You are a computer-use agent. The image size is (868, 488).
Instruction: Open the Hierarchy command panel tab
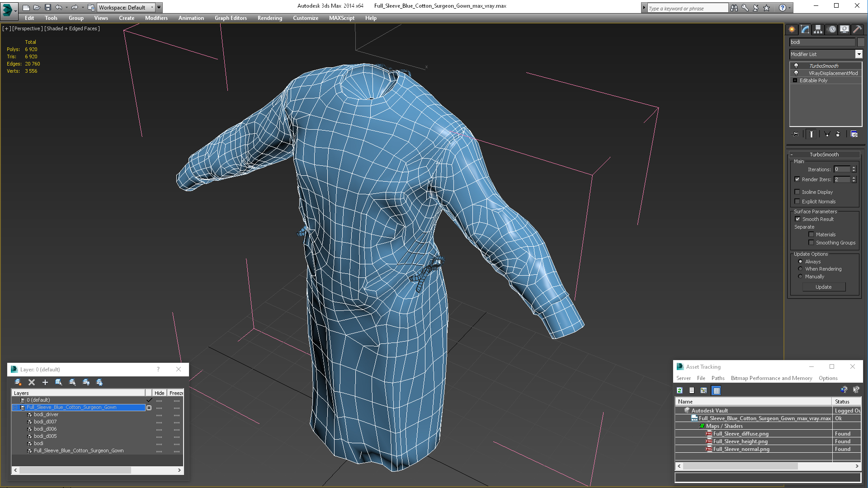click(x=818, y=29)
